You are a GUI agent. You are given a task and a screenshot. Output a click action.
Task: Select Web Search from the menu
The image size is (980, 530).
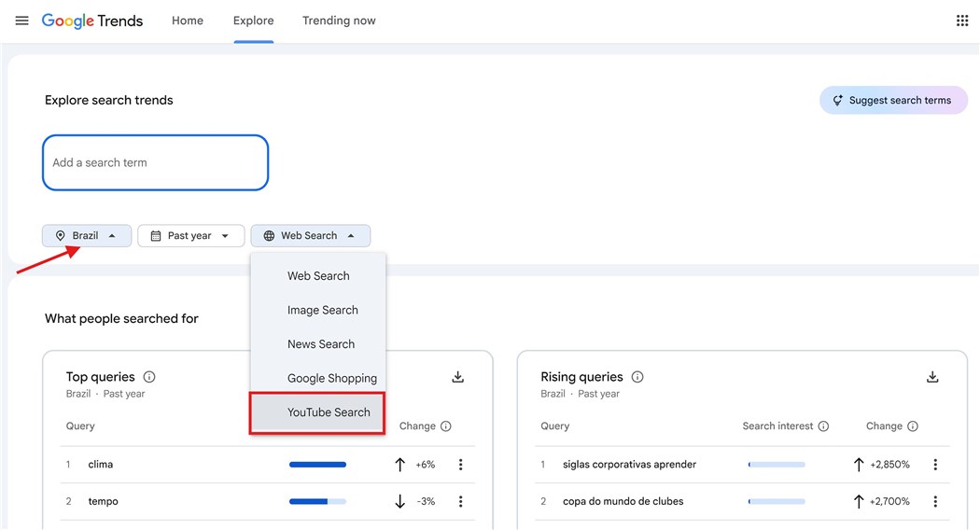click(318, 275)
